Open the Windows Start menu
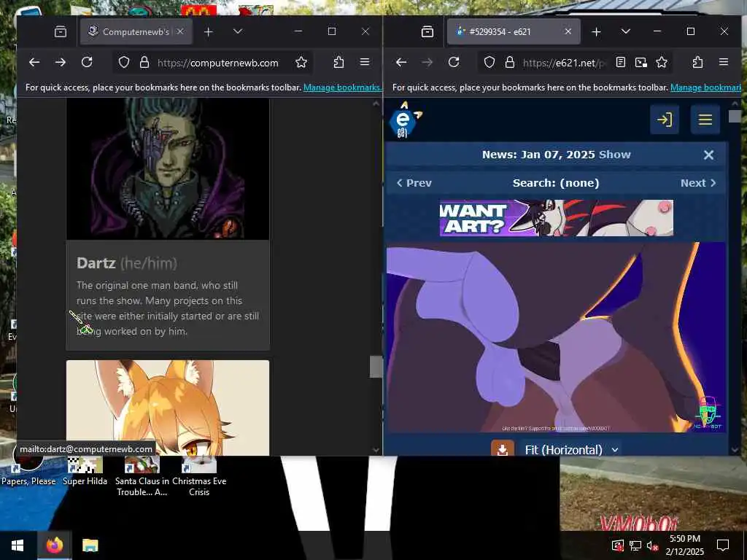 coord(18,545)
